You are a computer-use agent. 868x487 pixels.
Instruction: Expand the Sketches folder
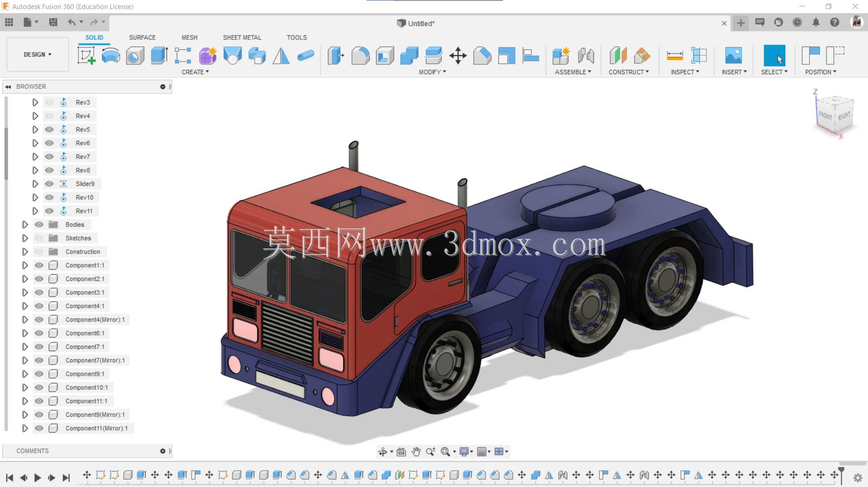coord(25,238)
